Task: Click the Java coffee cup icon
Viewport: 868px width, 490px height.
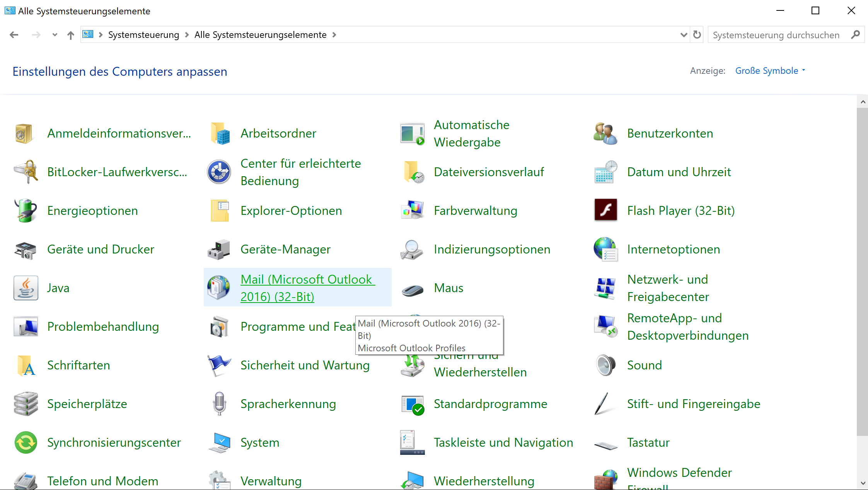Action: coord(26,288)
